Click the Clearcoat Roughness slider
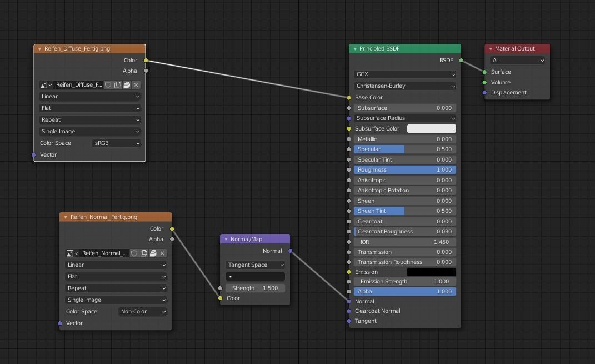 tap(405, 232)
